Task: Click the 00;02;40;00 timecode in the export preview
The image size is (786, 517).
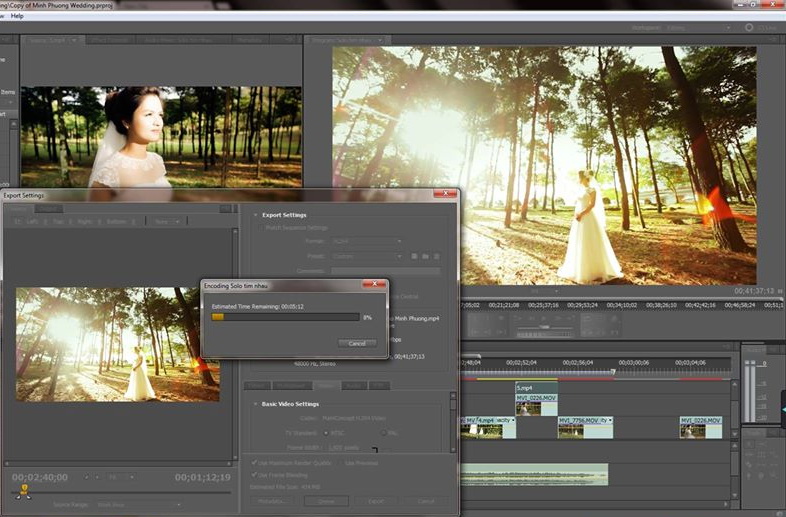Action: [x=40, y=477]
